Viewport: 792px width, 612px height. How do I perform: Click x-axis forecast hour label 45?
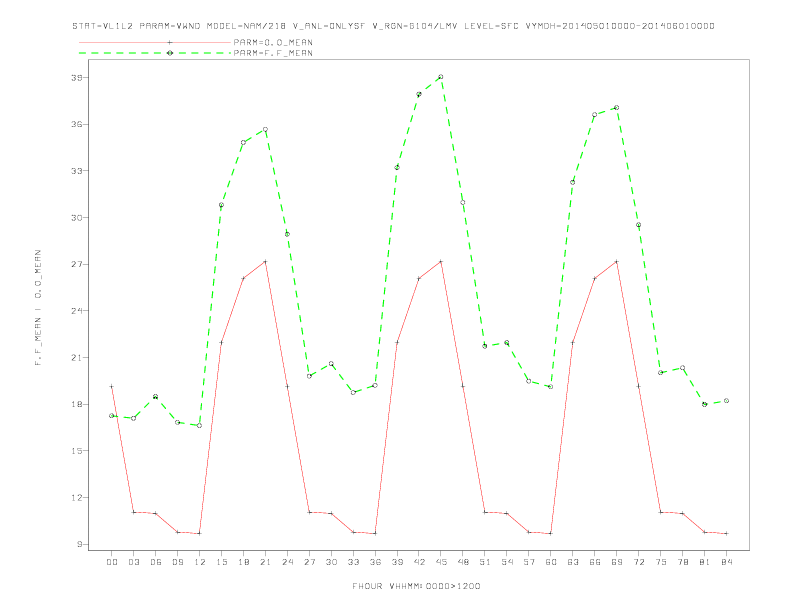tap(441, 562)
